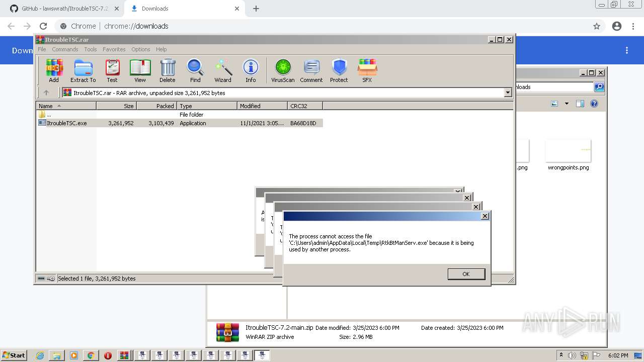This screenshot has height=362, width=644.
Task: Open the Help menu in WinRAR
Action: click(162, 49)
